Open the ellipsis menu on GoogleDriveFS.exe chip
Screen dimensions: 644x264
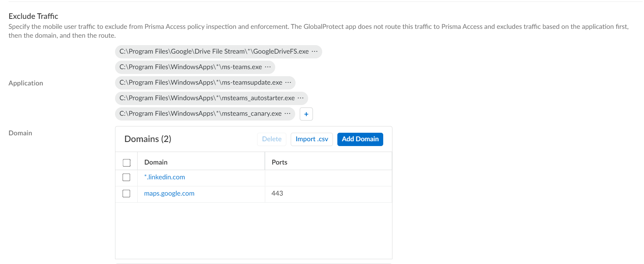pyautogui.click(x=314, y=51)
